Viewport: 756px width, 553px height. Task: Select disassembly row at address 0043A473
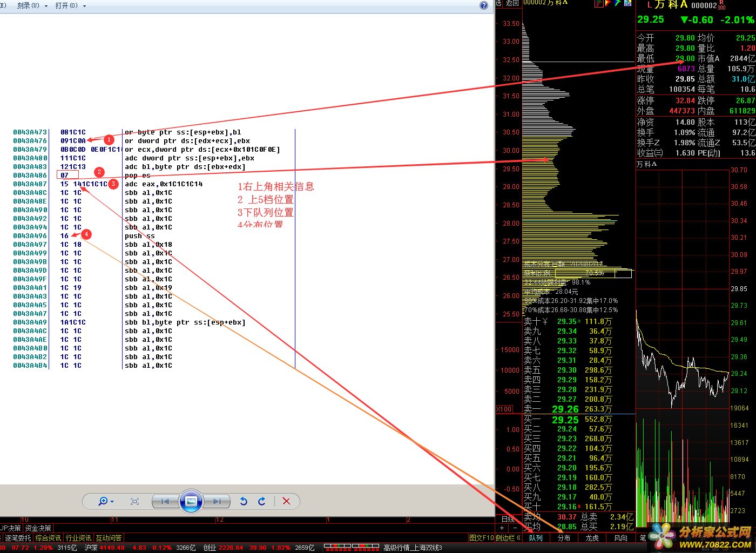pos(154,132)
